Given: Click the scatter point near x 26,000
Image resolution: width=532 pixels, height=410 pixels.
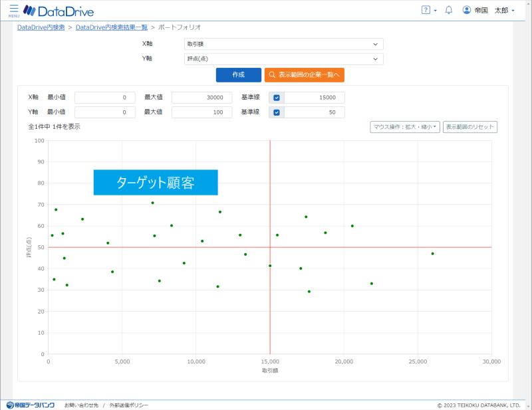Looking at the screenshot, I should 433,254.
